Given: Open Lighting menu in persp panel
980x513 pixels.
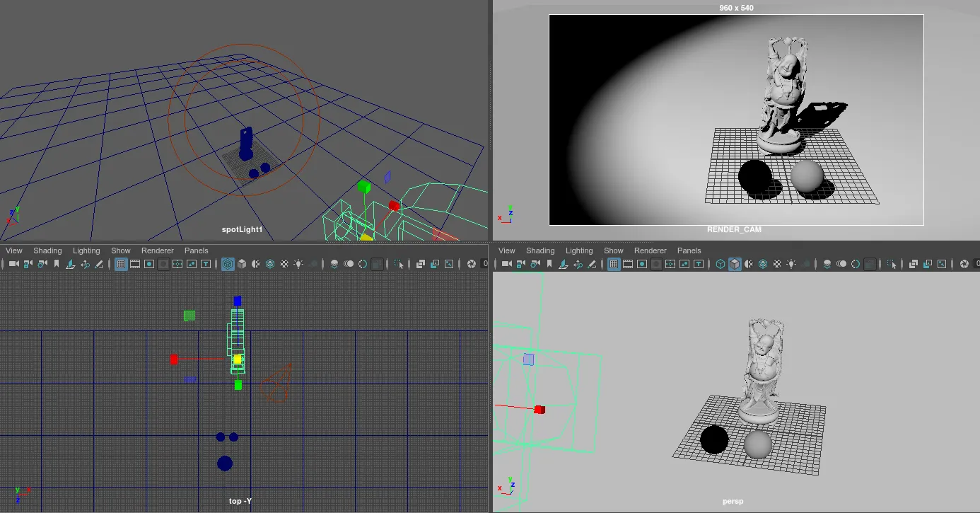Looking at the screenshot, I should tap(579, 250).
